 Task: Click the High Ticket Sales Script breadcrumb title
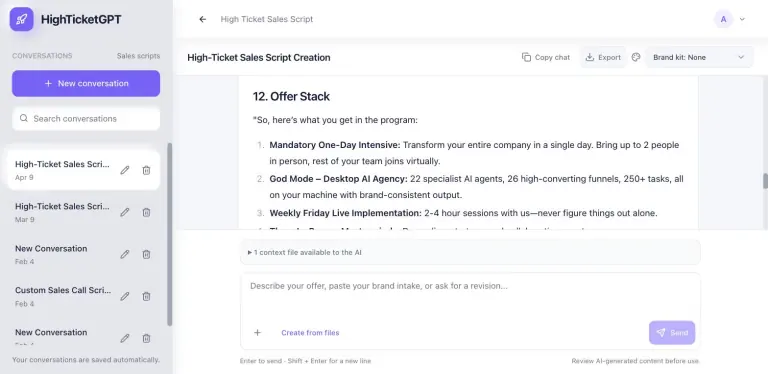tap(266, 19)
